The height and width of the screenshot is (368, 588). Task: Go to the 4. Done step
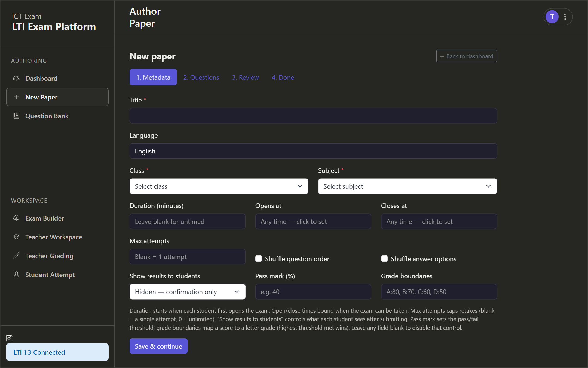pyautogui.click(x=283, y=77)
